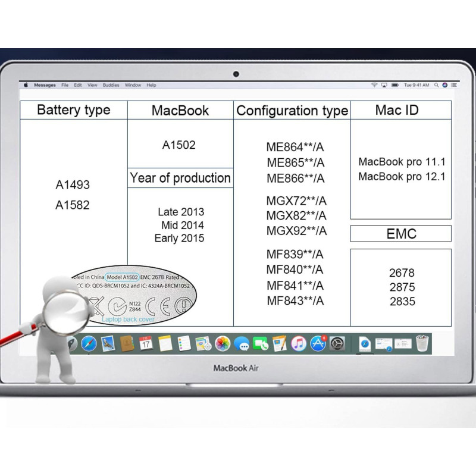Click the EMC label box
The width and height of the screenshot is (476, 476).
(401, 234)
